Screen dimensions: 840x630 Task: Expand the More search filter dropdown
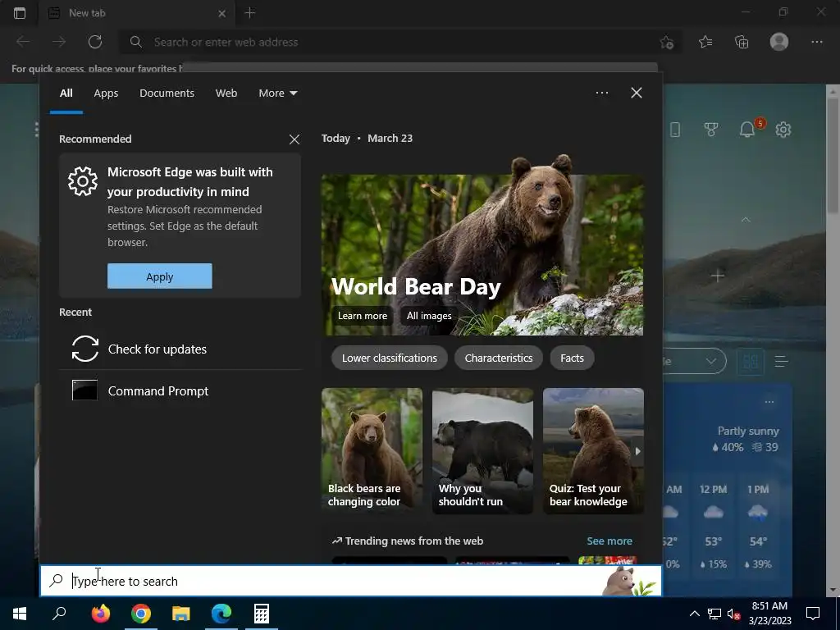coord(277,93)
